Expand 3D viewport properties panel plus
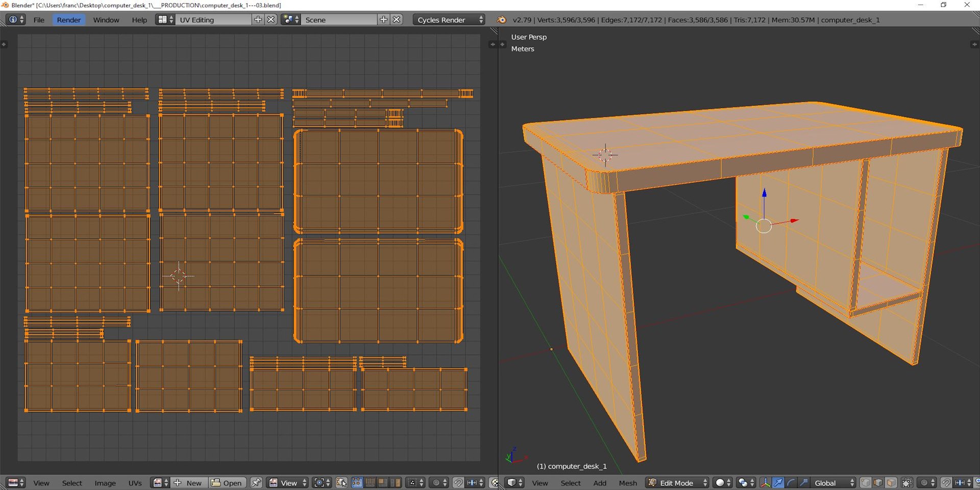 [x=974, y=44]
